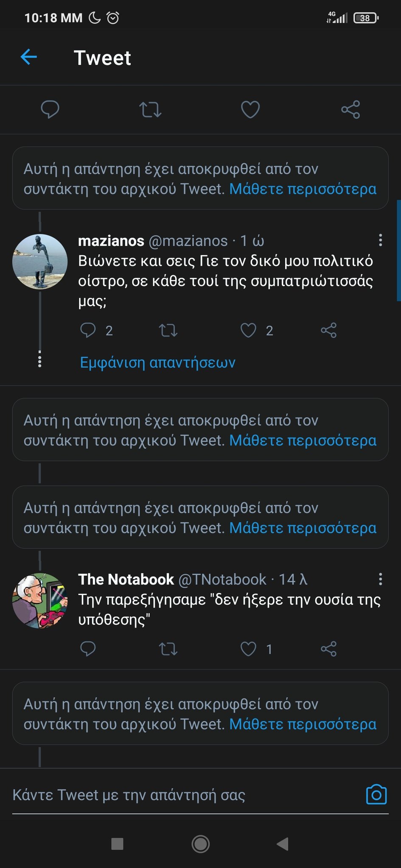This screenshot has height=868, width=401.
Task: Share the main tweet via top share icon
Action: click(351, 109)
